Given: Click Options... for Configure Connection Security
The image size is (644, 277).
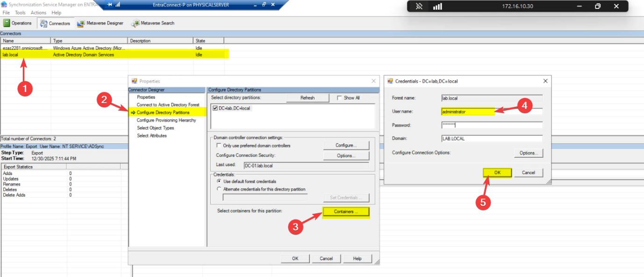Looking at the screenshot, I should coord(346,155).
